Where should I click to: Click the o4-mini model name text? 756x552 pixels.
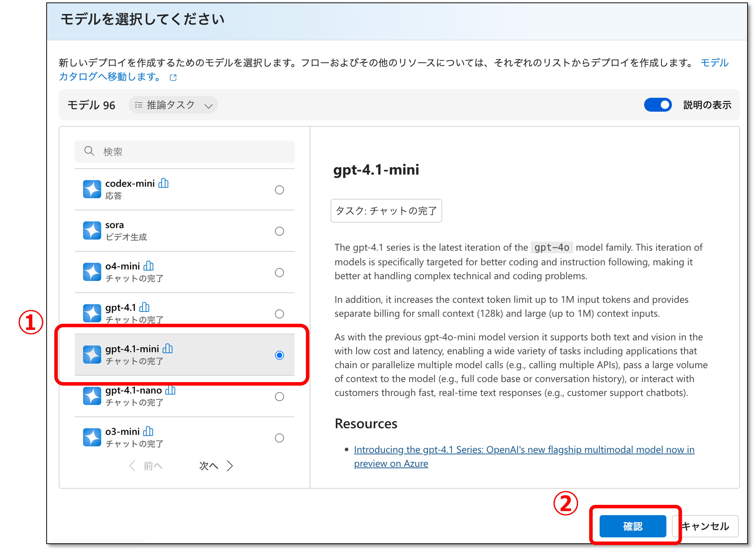pos(122,266)
